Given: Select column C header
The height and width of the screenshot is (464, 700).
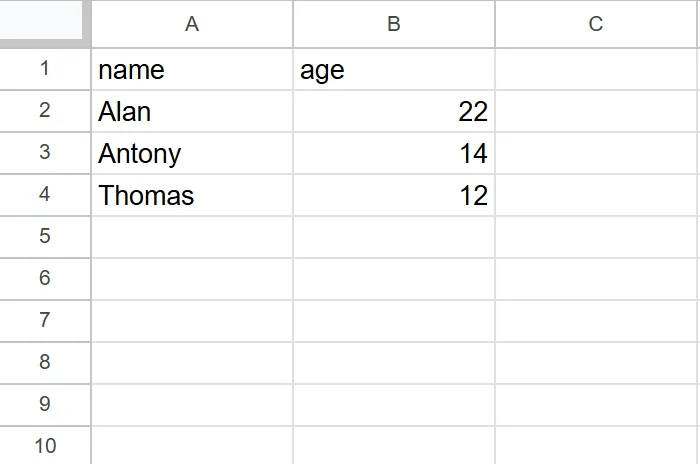Looking at the screenshot, I should point(596,24).
